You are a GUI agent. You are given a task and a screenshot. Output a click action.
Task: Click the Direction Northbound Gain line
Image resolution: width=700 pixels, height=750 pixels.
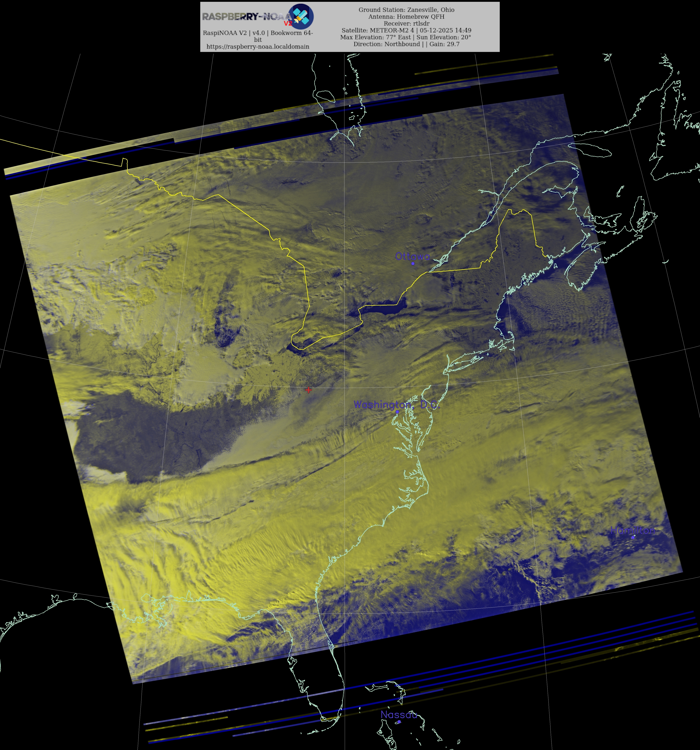(406, 44)
